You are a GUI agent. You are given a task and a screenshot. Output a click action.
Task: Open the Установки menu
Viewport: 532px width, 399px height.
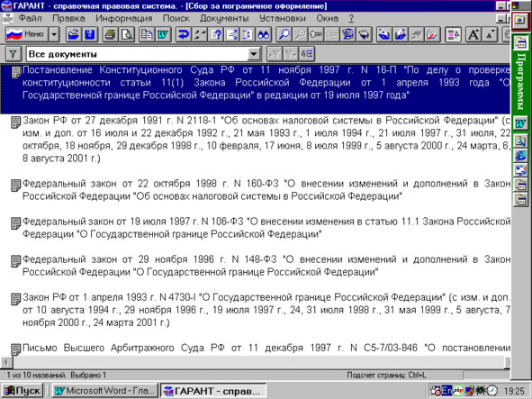coord(283,18)
